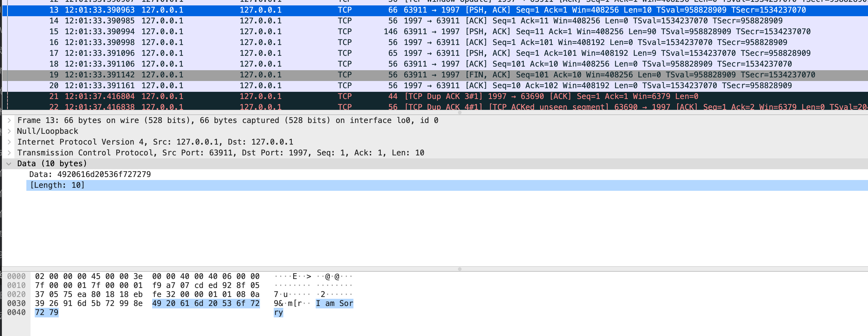Click hex bytes 72 79 at offset 0040
This screenshot has height=336, width=868.
click(46, 312)
